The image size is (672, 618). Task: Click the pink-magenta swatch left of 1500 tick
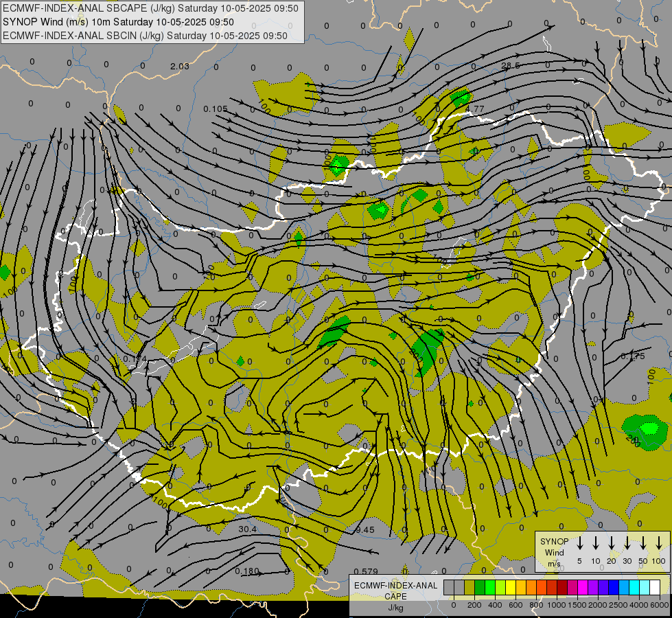[x=572, y=588]
